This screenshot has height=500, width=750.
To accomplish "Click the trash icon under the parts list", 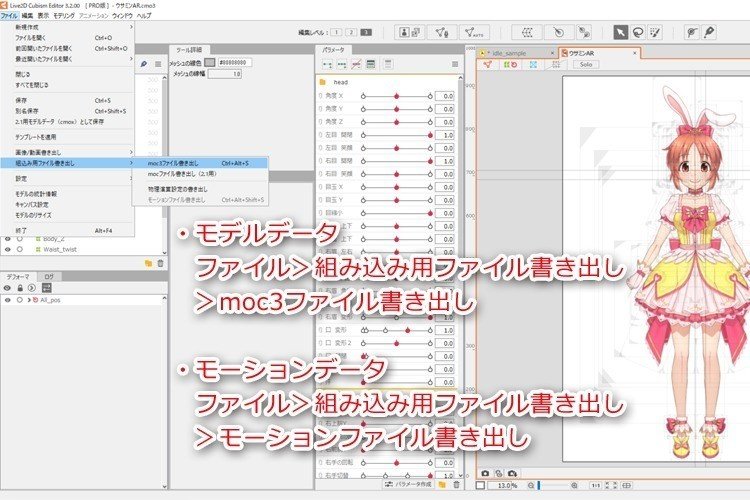I will (161, 263).
